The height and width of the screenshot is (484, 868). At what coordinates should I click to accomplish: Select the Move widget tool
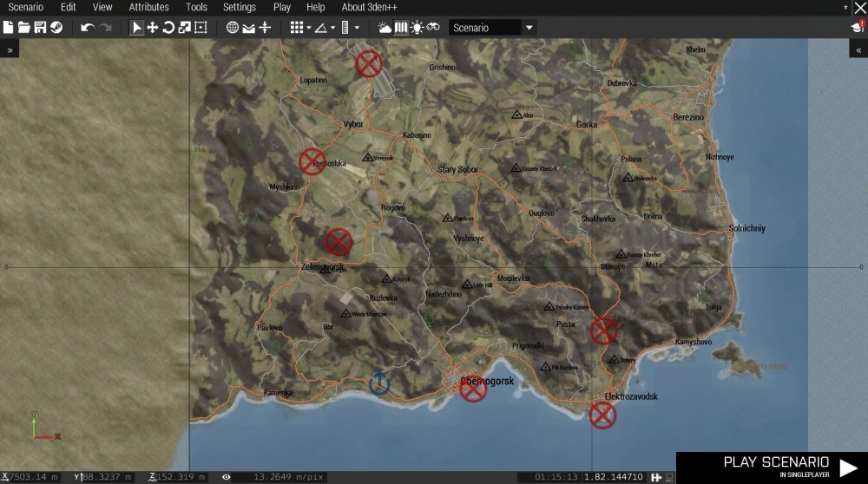(153, 28)
